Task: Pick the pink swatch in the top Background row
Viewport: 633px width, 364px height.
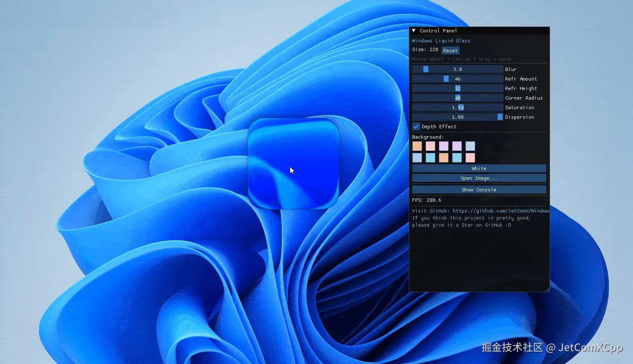Action: (430, 146)
